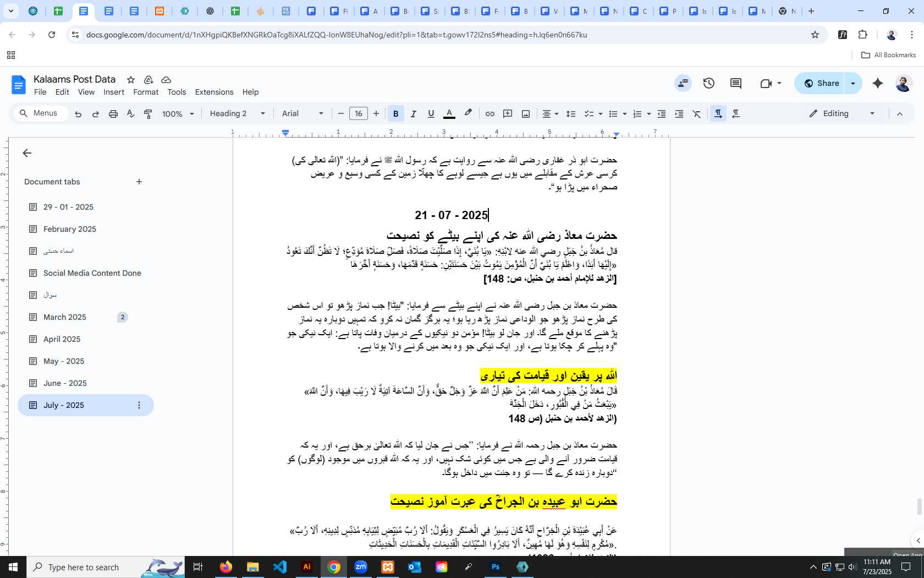Click the browser address bar URL

click(x=337, y=35)
